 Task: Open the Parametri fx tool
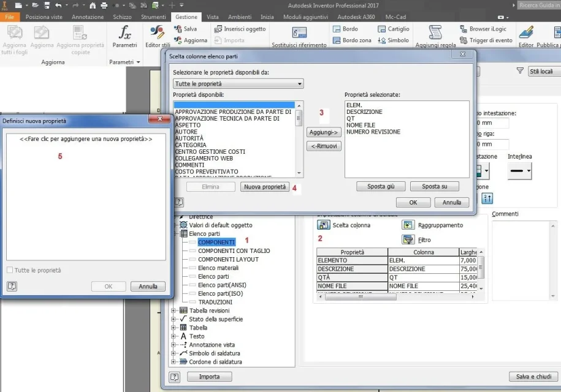[x=124, y=33]
